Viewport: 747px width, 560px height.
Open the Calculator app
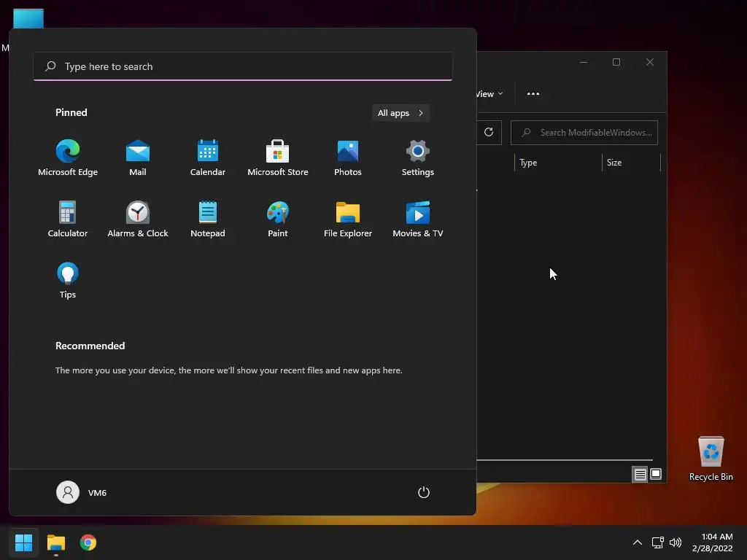pos(68,219)
